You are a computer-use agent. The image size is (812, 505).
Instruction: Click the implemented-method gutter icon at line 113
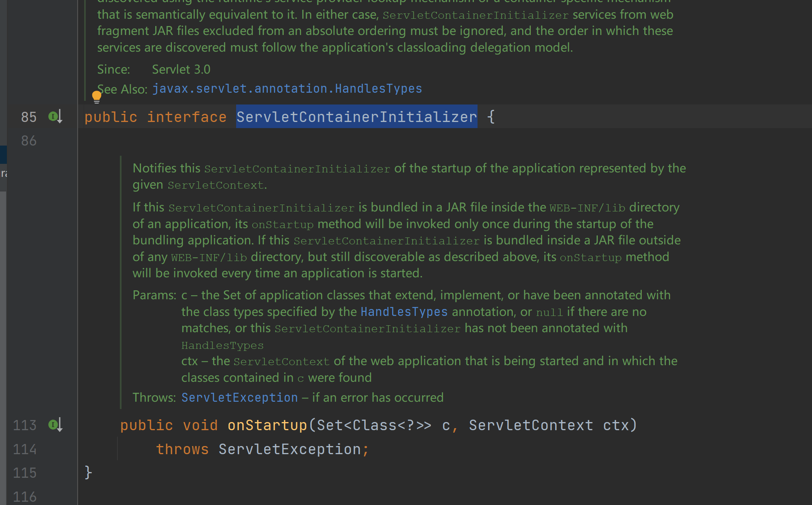tap(53, 425)
